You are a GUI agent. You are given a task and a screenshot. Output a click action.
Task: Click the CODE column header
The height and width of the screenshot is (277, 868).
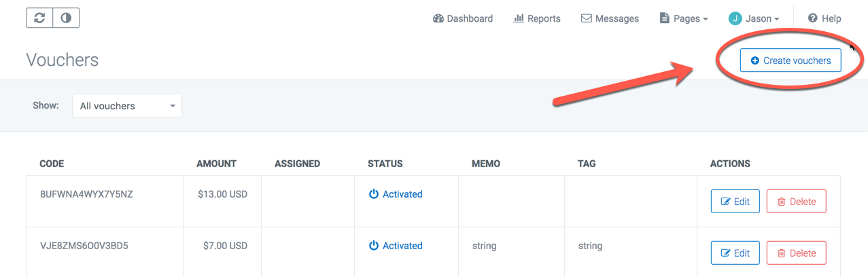click(x=52, y=164)
